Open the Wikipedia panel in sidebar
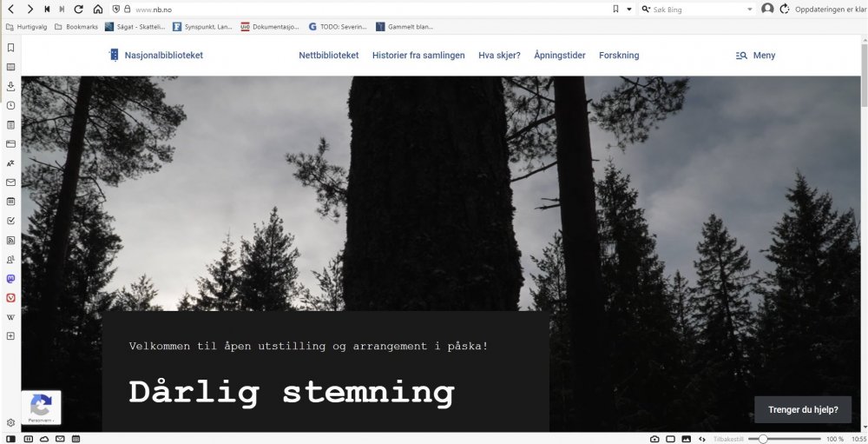Image resolution: width=868 pixels, height=444 pixels. pyautogui.click(x=10, y=316)
